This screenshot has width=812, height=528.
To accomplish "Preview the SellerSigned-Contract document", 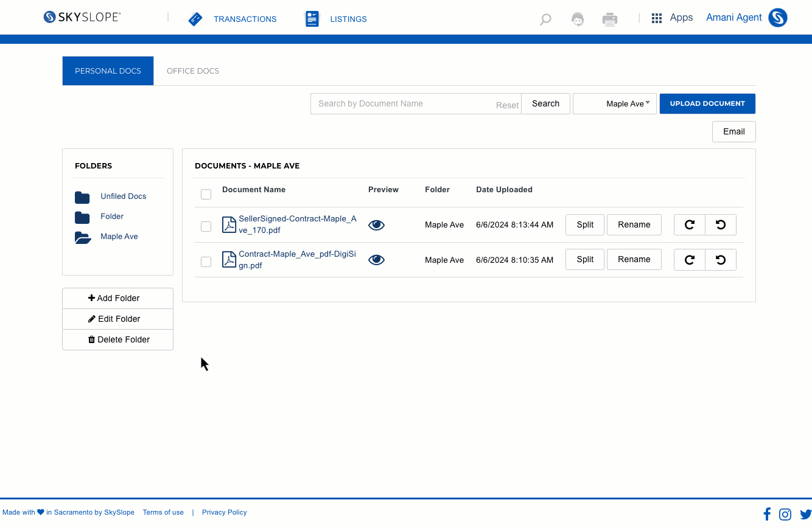I will [377, 225].
